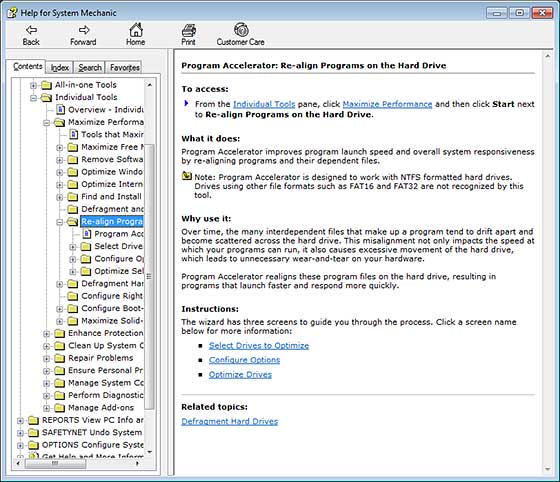Click the help book icon in title bar
This screenshot has width=560, height=482.
[x=12, y=13]
